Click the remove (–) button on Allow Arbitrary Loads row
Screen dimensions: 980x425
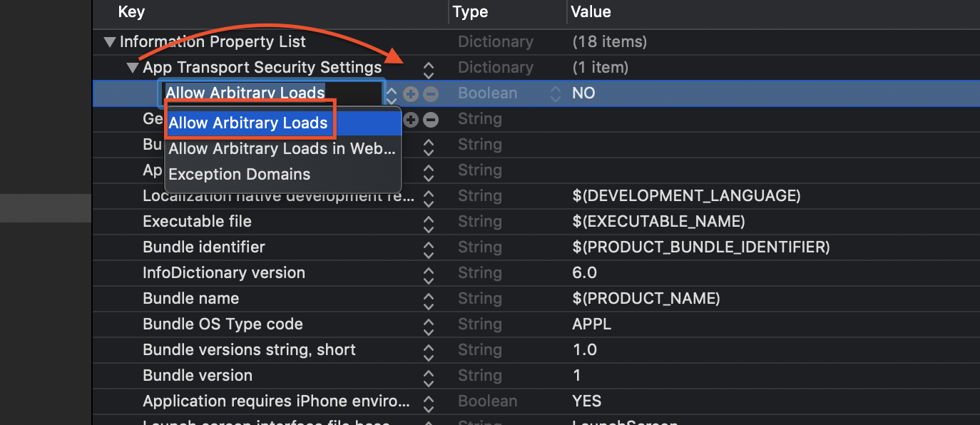[430, 93]
